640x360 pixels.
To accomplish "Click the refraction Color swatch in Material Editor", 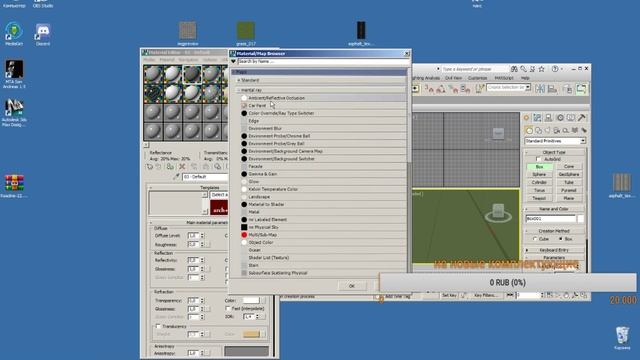I will [x=251, y=300].
